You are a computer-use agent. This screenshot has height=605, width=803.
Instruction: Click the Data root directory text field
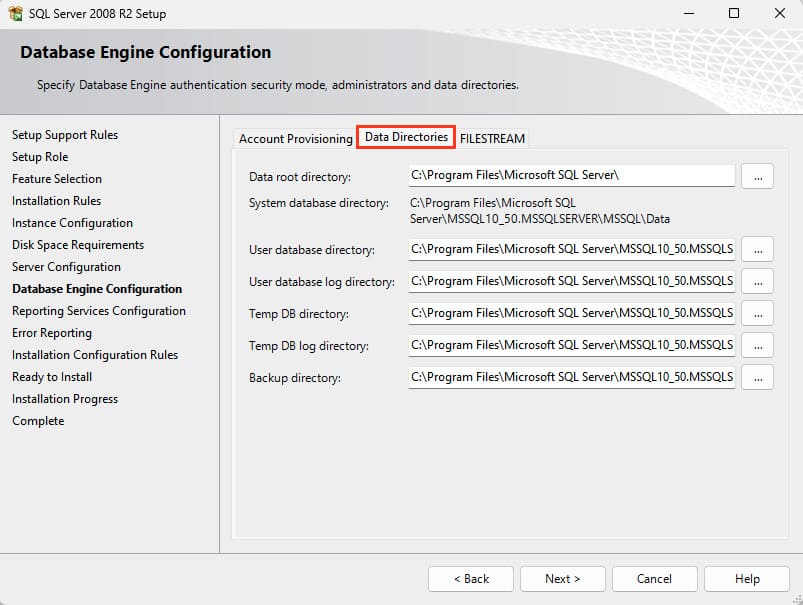point(572,176)
